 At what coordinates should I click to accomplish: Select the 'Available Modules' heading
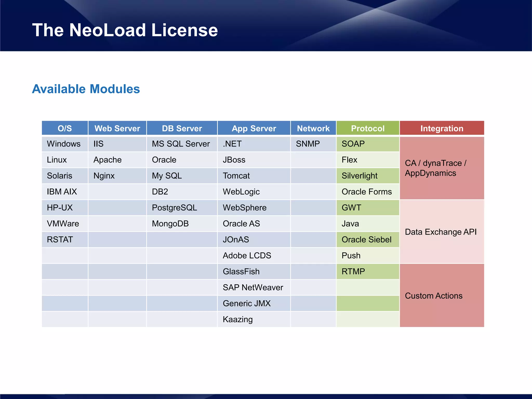86,89
